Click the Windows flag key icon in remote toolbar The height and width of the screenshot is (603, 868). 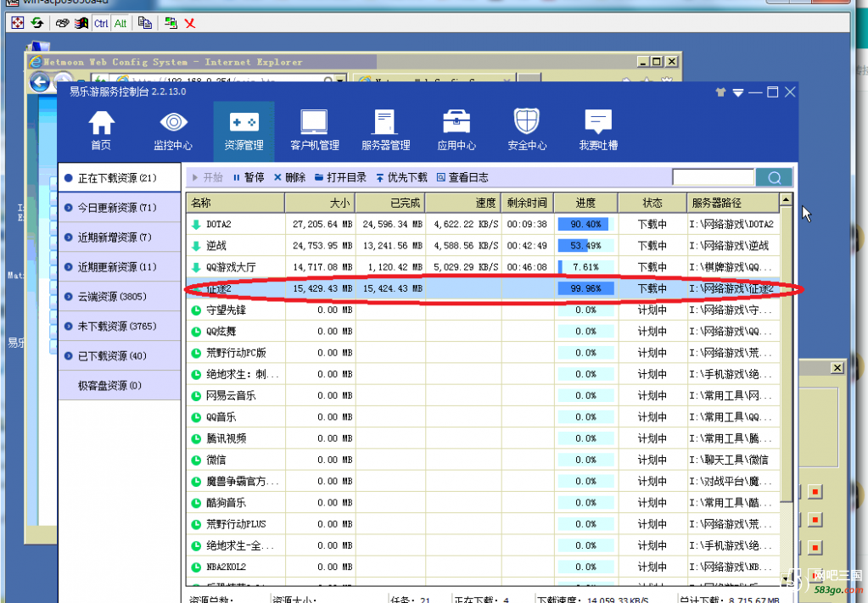[x=81, y=23]
